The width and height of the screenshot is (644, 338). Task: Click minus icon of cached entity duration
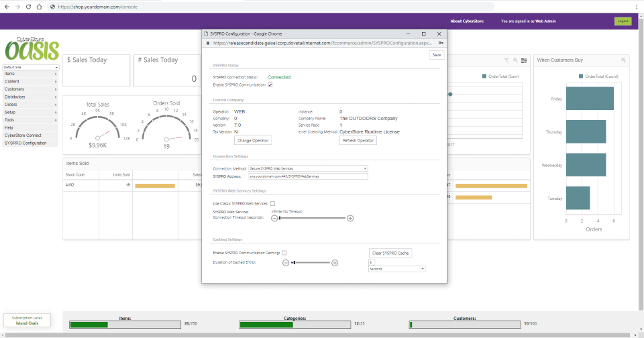tap(286, 263)
